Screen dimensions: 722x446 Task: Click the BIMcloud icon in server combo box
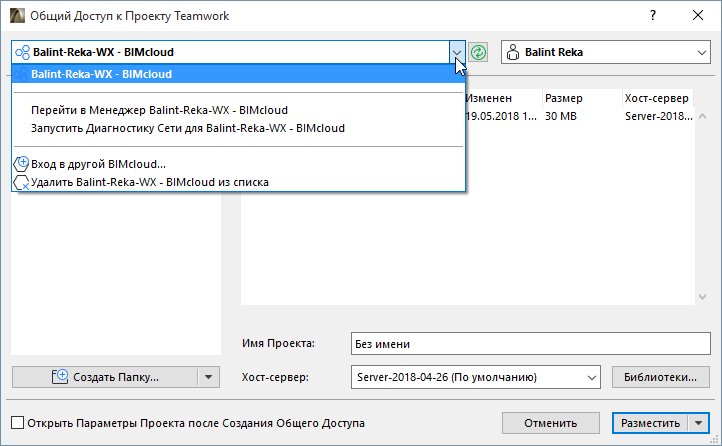(x=23, y=52)
